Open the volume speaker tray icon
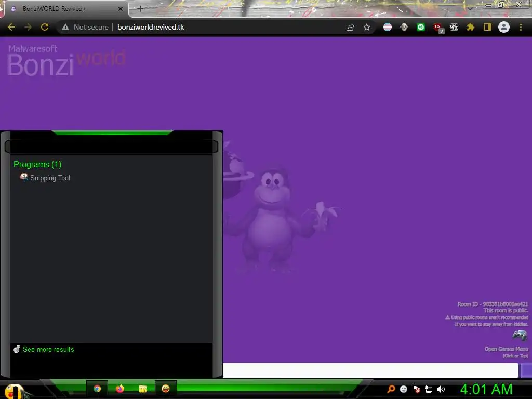Viewport: 532px width, 399px height. 441,389
